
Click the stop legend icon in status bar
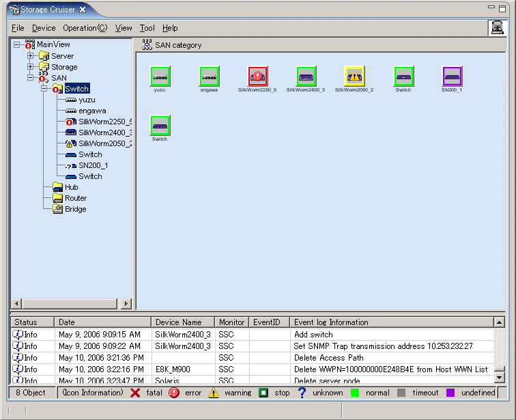(263, 393)
